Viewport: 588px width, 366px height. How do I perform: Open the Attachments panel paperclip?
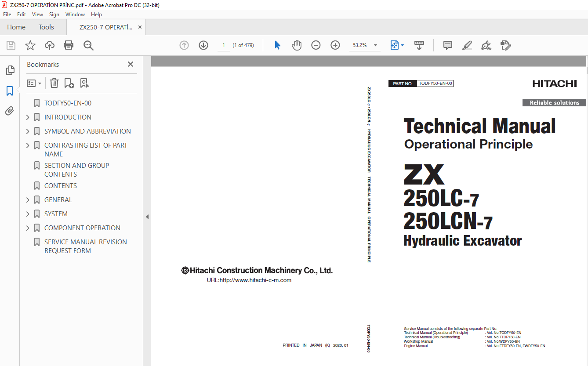tap(10, 111)
